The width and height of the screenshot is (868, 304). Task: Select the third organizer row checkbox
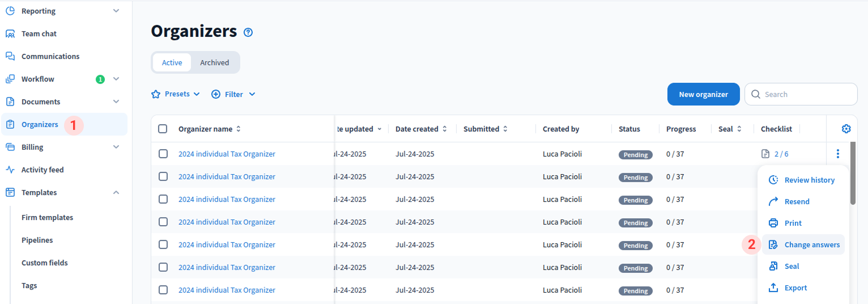163,199
